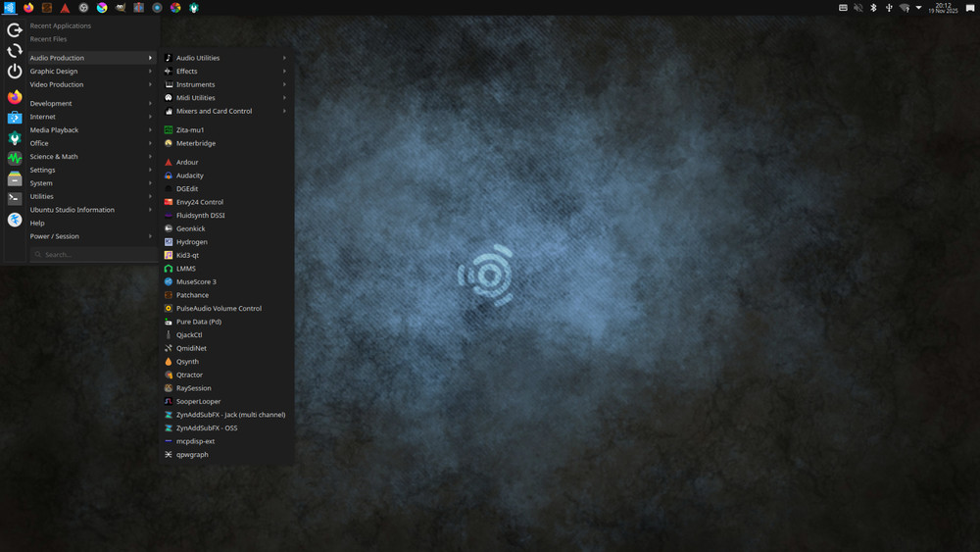
Task: Click the Bluetooth tray icon
Action: 873,8
